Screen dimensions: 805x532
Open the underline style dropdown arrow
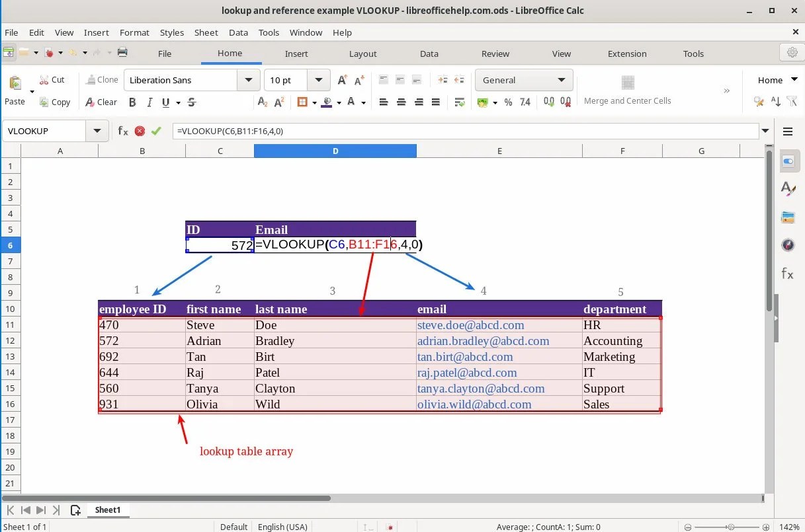click(x=179, y=102)
